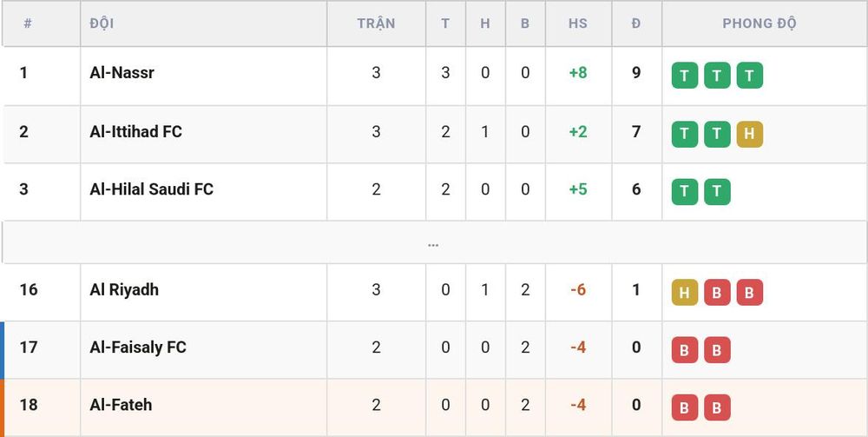
Task: Select the Al-Fateh team name
Action: click(121, 405)
